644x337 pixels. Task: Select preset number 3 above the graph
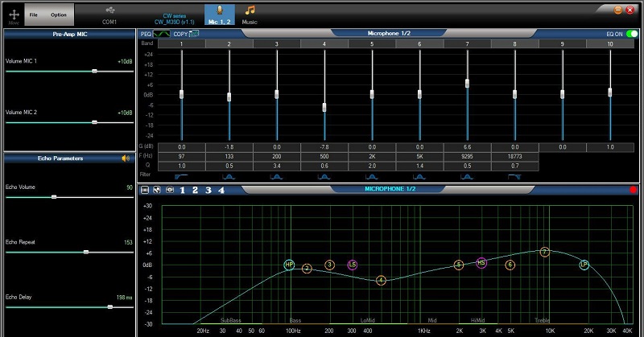tap(208, 191)
